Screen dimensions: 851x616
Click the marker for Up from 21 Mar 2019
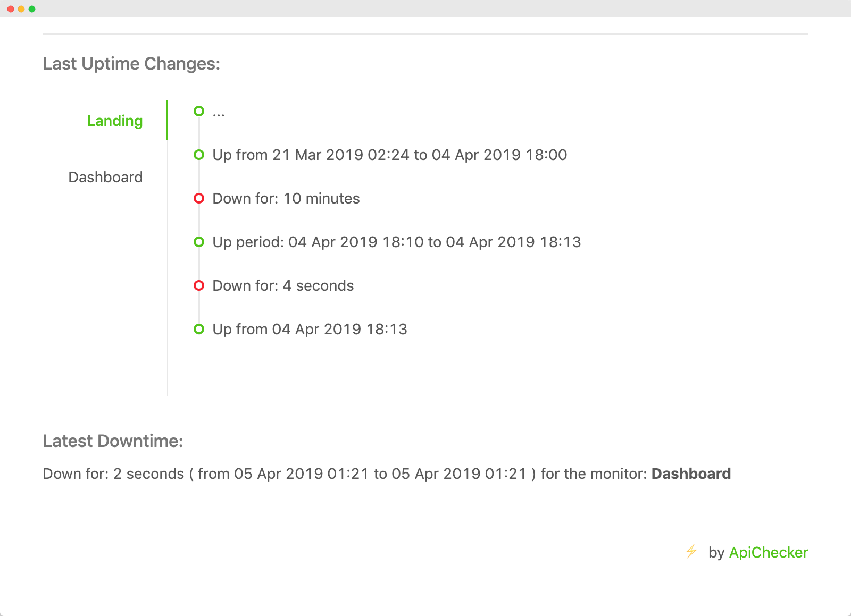(199, 155)
